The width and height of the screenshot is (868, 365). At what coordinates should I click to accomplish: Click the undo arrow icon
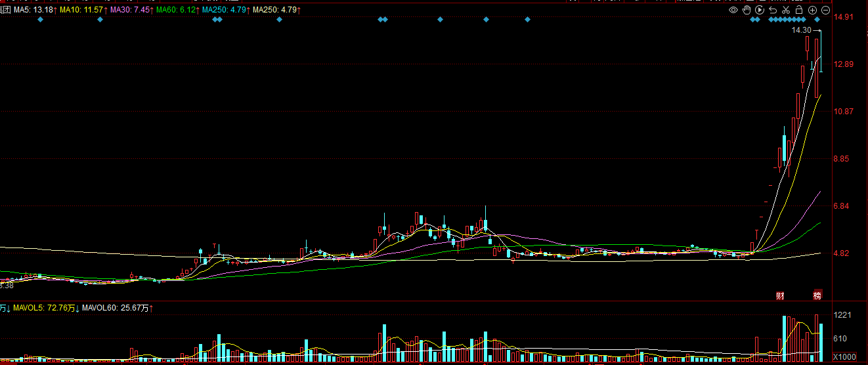773,10
